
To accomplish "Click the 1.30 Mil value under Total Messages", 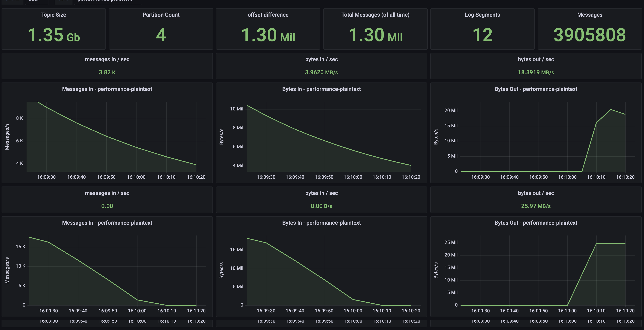I will (375, 35).
